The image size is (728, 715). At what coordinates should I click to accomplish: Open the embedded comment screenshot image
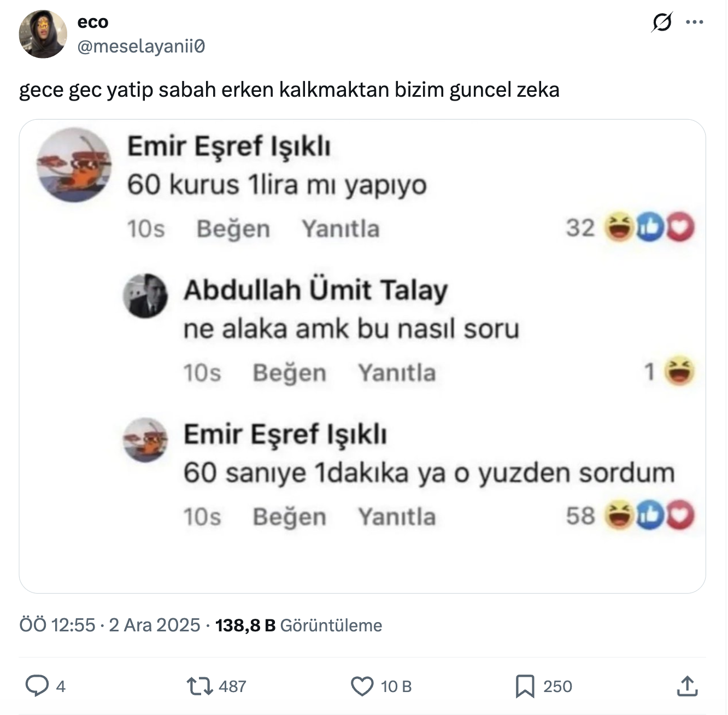[362, 356]
